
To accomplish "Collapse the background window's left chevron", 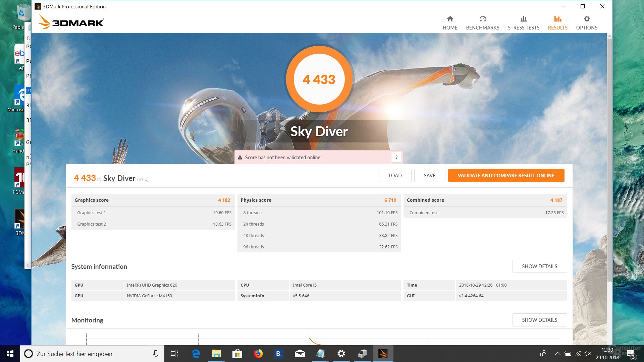I will pyautogui.click(x=28, y=265).
